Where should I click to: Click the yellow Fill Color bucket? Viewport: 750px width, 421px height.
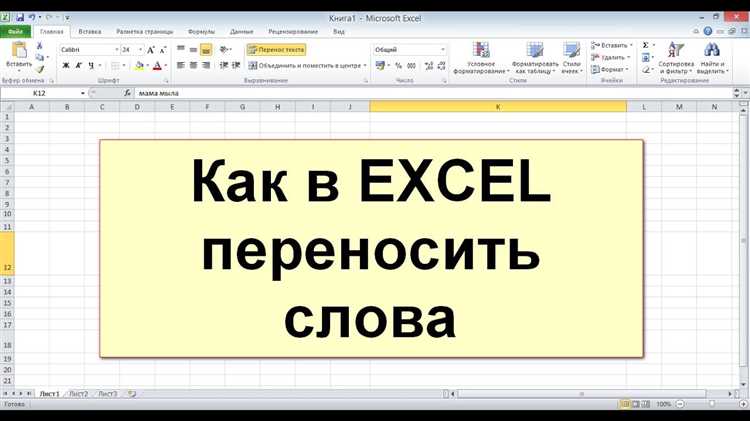point(139,66)
